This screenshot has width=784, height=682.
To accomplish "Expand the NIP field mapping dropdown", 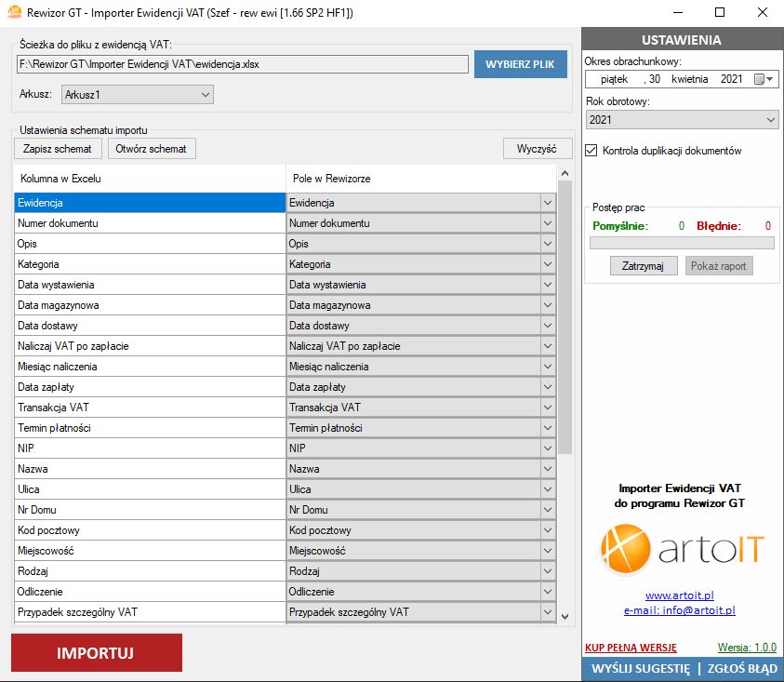I will click(x=548, y=448).
